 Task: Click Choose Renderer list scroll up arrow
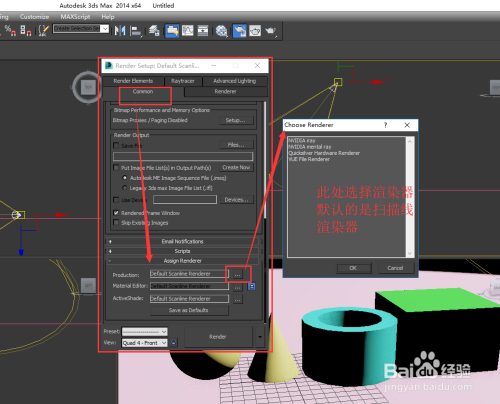click(x=410, y=141)
